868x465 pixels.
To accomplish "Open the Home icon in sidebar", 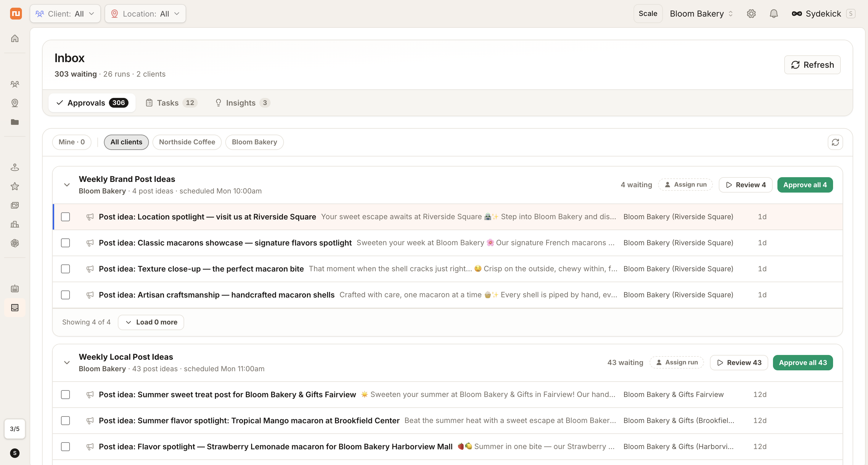I will (x=15, y=38).
